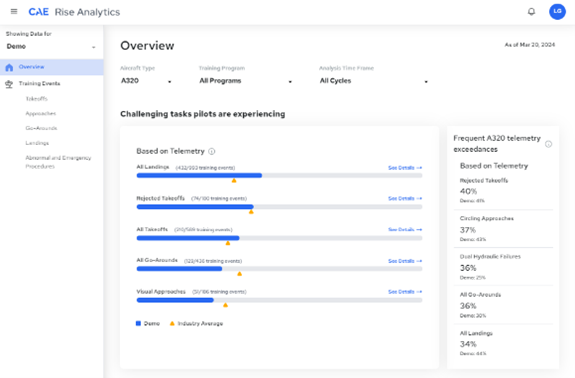Select Overview in the sidebar

coord(52,67)
